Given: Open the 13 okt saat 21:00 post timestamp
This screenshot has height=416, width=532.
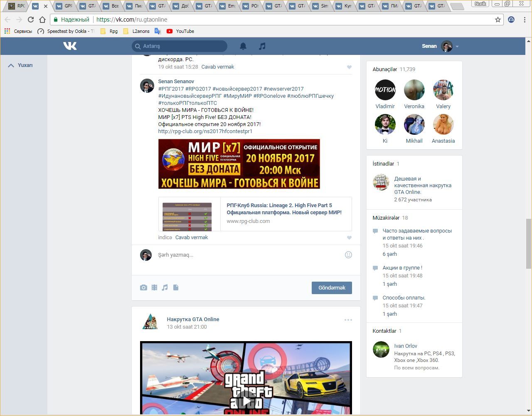Looking at the screenshot, I should click(187, 327).
